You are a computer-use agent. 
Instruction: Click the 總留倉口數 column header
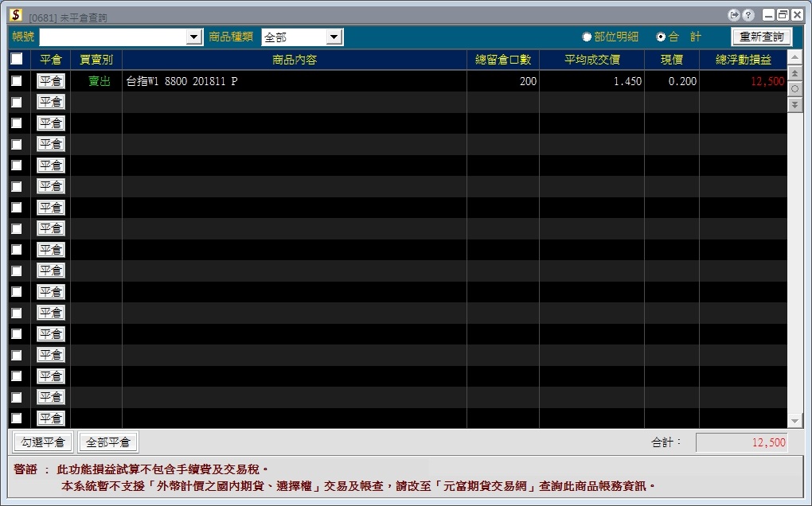[503, 60]
